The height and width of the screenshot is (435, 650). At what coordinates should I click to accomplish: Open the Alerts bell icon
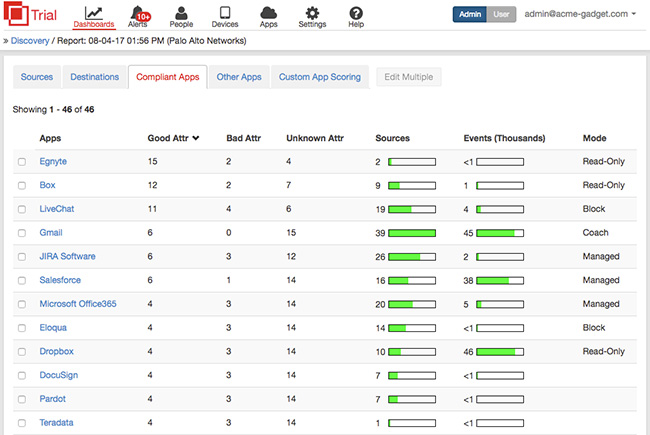[136, 12]
